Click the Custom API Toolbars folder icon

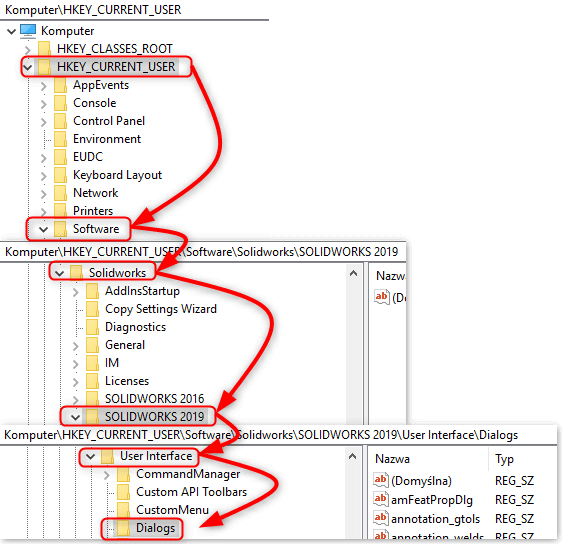(x=123, y=492)
